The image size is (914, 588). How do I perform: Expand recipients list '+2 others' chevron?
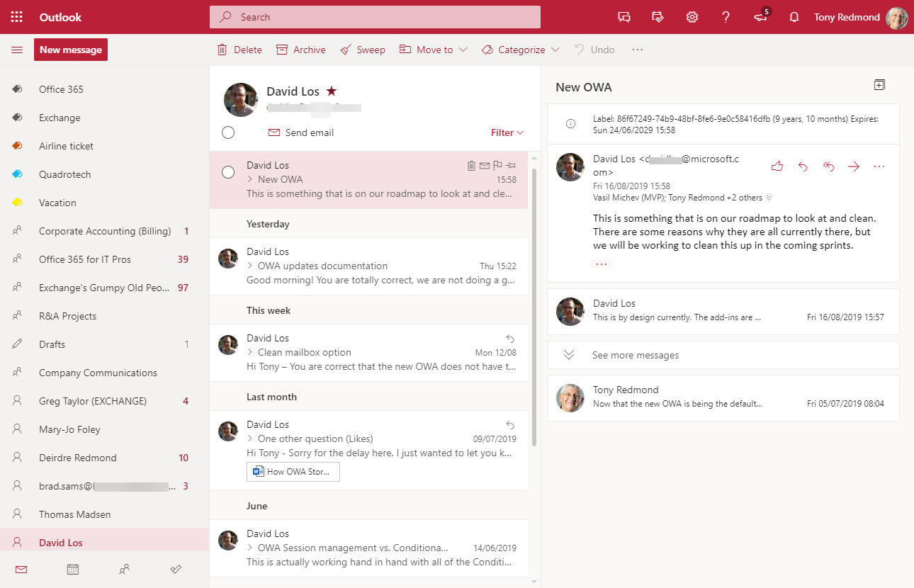coord(769,198)
